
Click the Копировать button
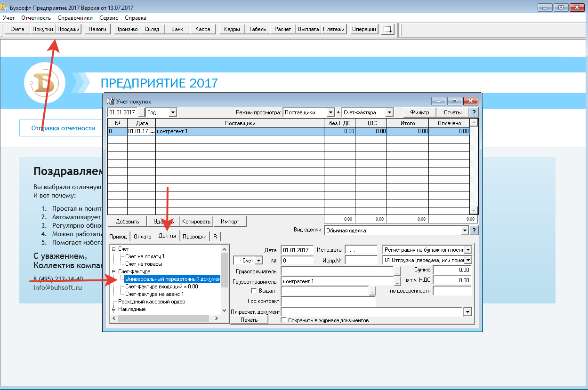(197, 222)
